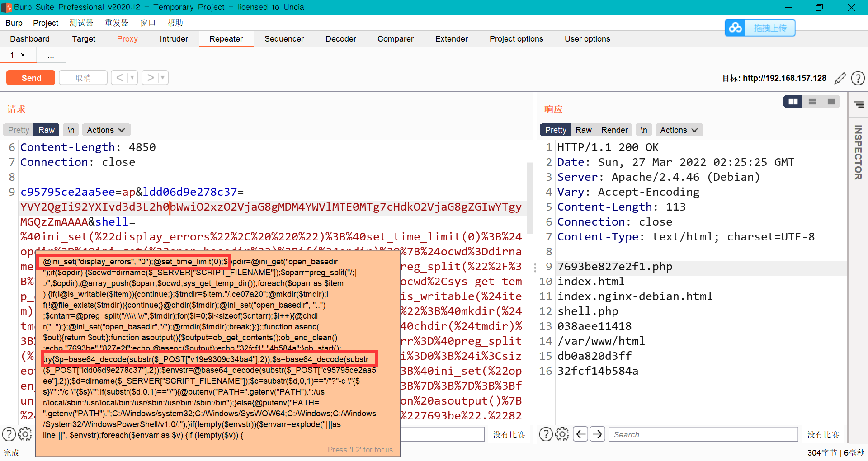
Task: Open the Proxy tab
Action: pos(127,39)
